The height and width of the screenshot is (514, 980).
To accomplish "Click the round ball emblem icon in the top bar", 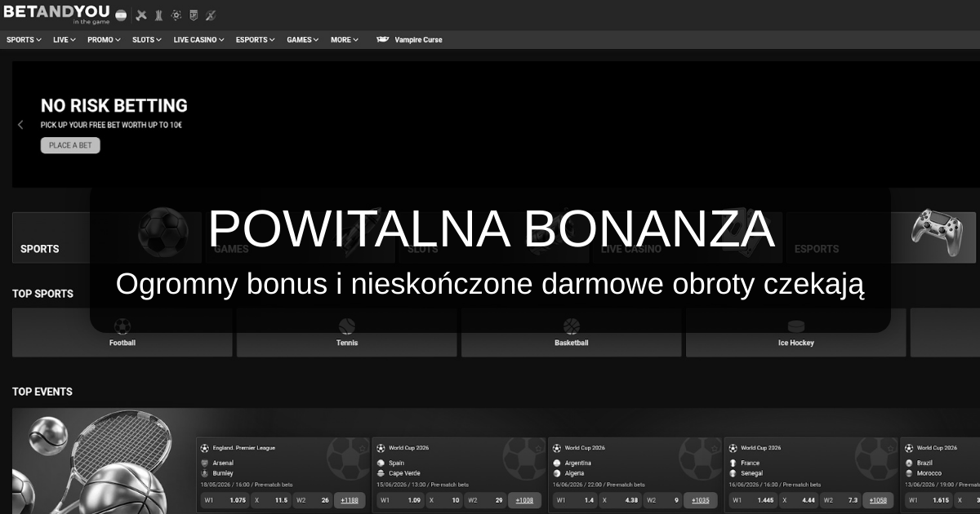I will coord(176,15).
